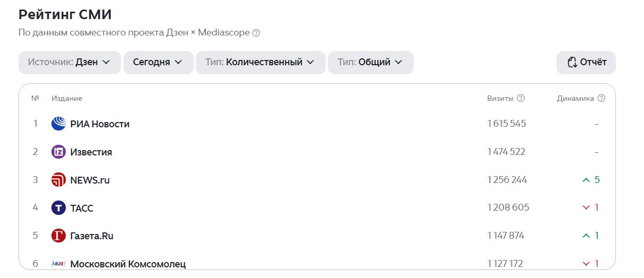This screenshot has height=278, width=644.
Task: Open the Московский Комсомолец publication link
Action: click(128, 264)
